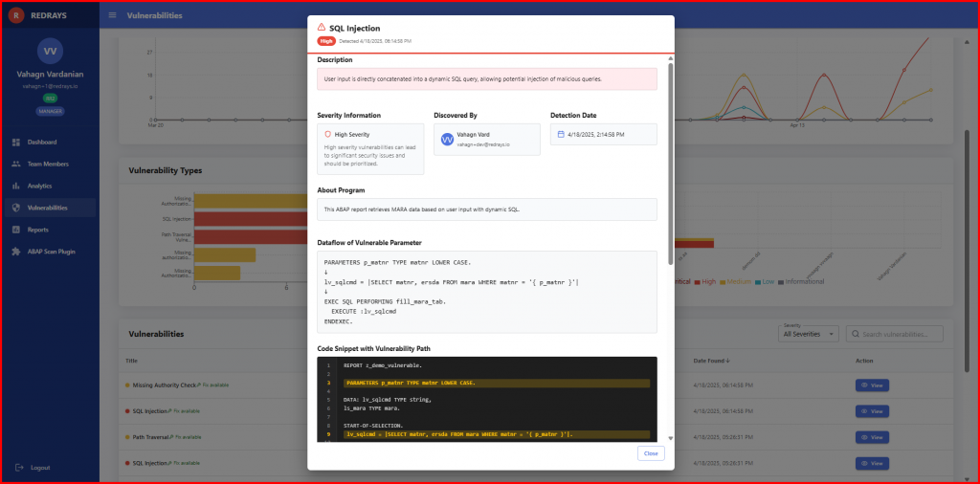Close the SQL Injection dialog

click(651, 453)
